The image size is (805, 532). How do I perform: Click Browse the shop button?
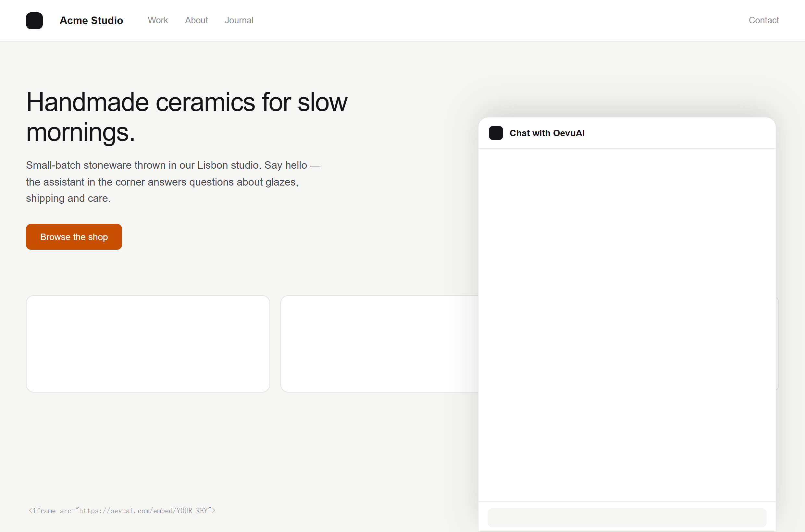click(x=74, y=237)
